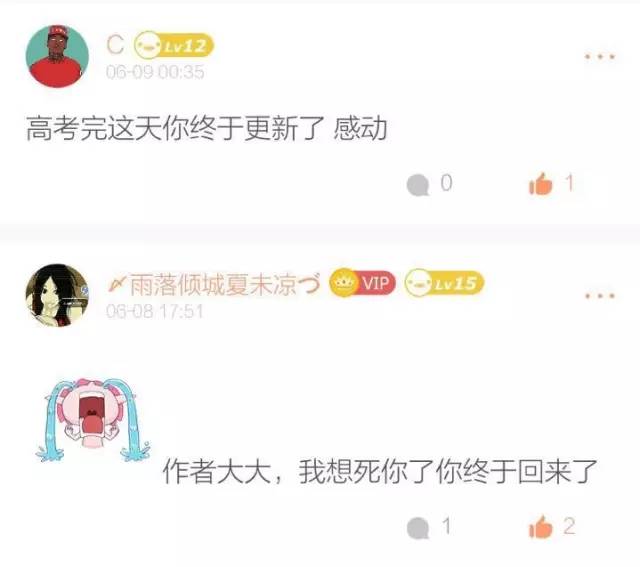
Task: Open 雨落倾城夏未凉 user's avatar
Action: click(57, 295)
